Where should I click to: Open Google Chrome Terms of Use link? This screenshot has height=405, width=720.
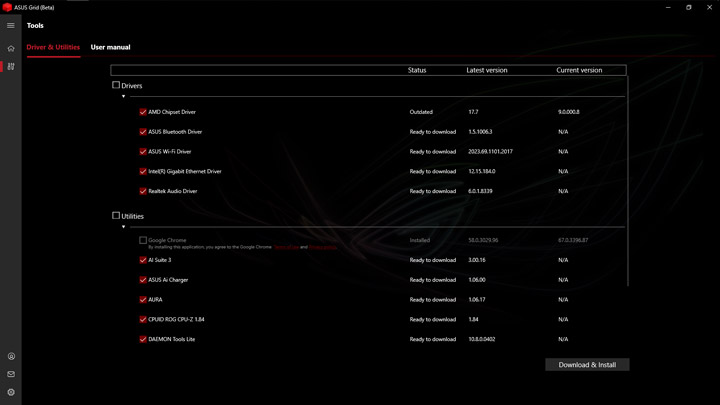[286, 247]
